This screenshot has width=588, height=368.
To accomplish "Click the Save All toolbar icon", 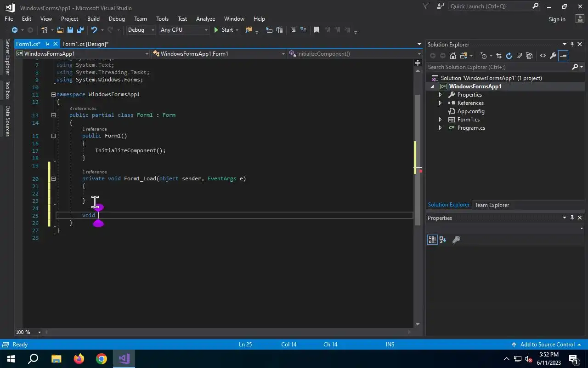I will [80, 30].
